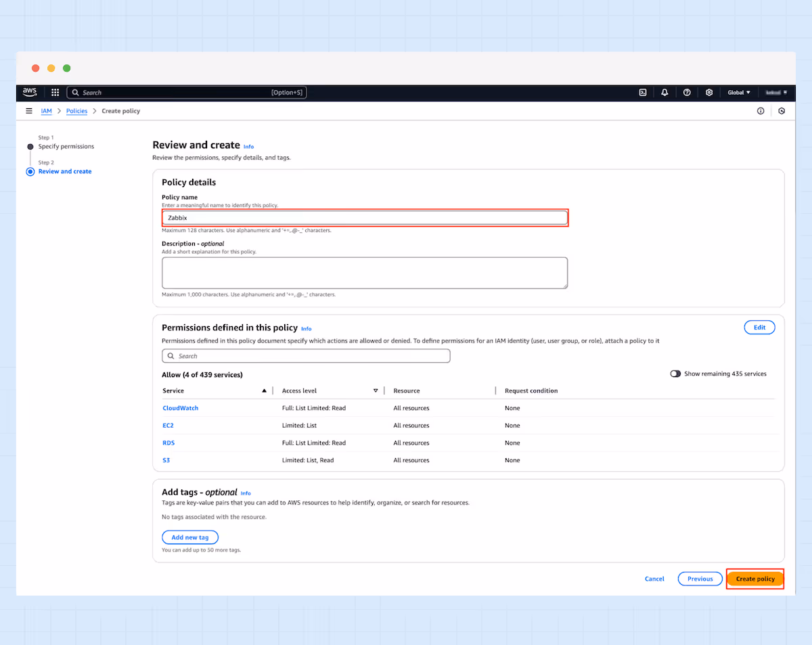The height and width of the screenshot is (645, 812).
Task: Click the Policies breadcrumb link
Action: [76, 111]
